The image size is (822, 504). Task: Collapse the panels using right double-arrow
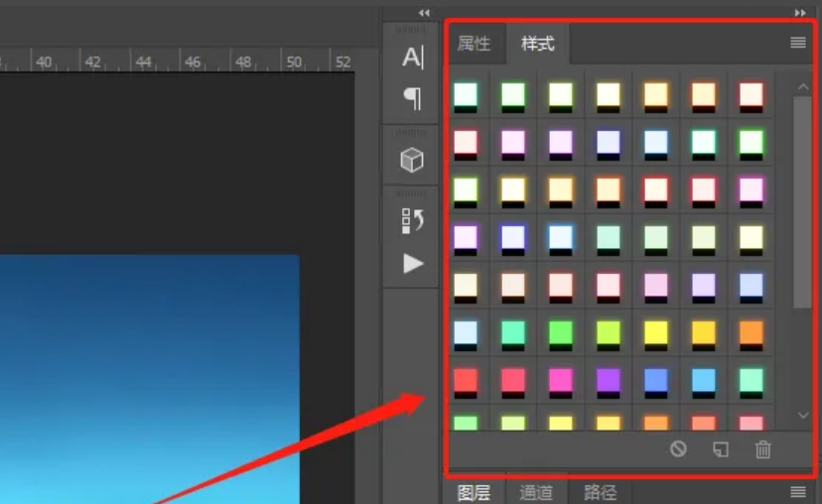tap(800, 13)
